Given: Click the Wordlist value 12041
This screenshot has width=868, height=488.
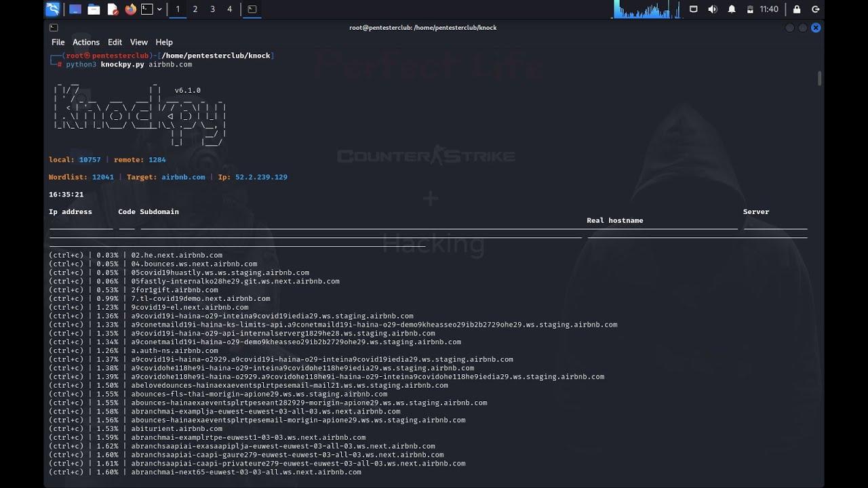Looking at the screenshot, I should click(103, 177).
